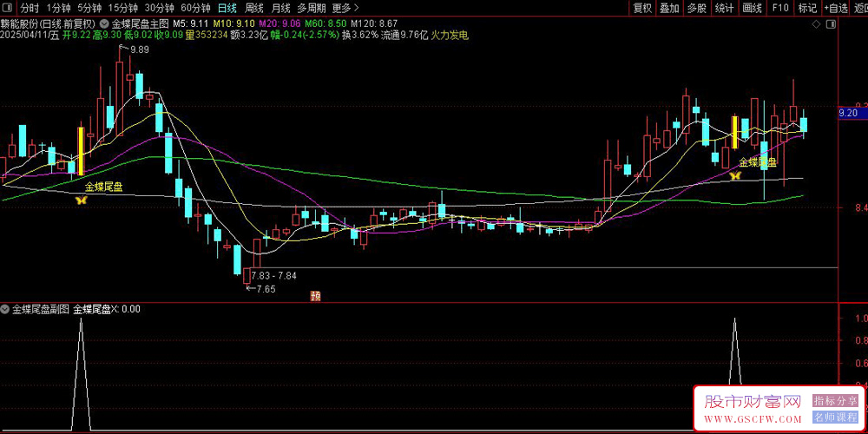Click the 7.83 - 7.84 gap label
This screenshot has width=868, height=434.
tap(274, 275)
